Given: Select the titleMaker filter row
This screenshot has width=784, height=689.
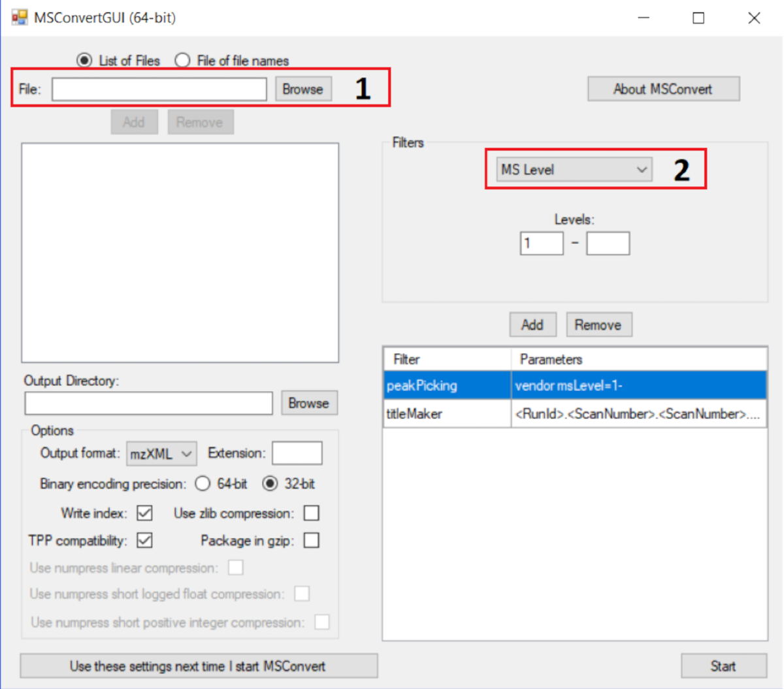Looking at the screenshot, I should pyautogui.click(x=575, y=413).
